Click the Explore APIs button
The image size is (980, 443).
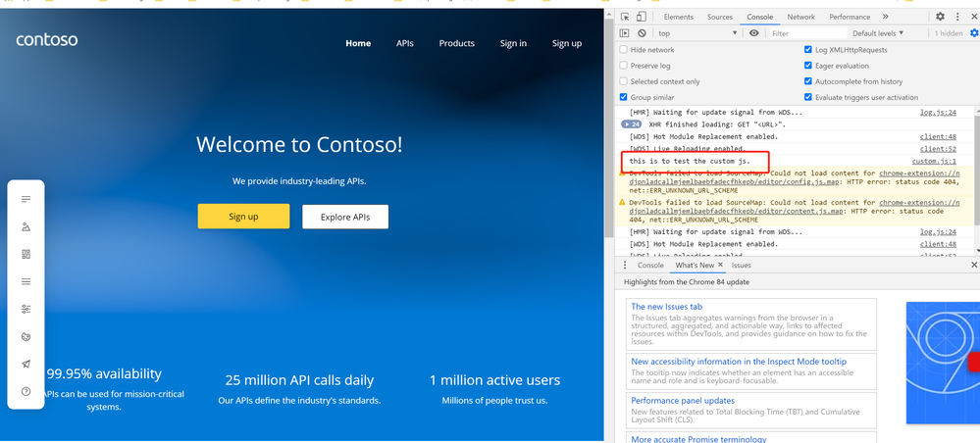[345, 217]
